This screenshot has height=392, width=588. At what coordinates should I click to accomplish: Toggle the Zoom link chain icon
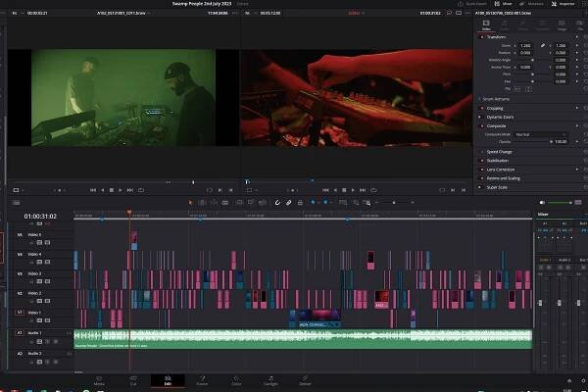(x=543, y=45)
